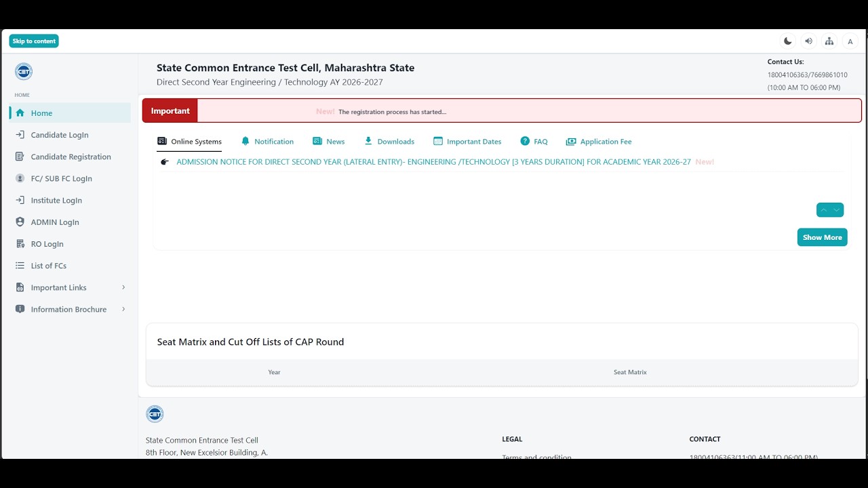The height and width of the screenshot is (488, 868).
Task: Open the Application Fee tab
Action: pyautogui.click(x=599, y=142)
